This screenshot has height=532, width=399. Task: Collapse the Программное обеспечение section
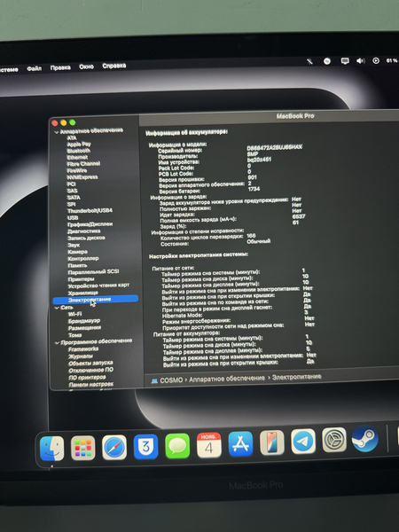(57, 342)
